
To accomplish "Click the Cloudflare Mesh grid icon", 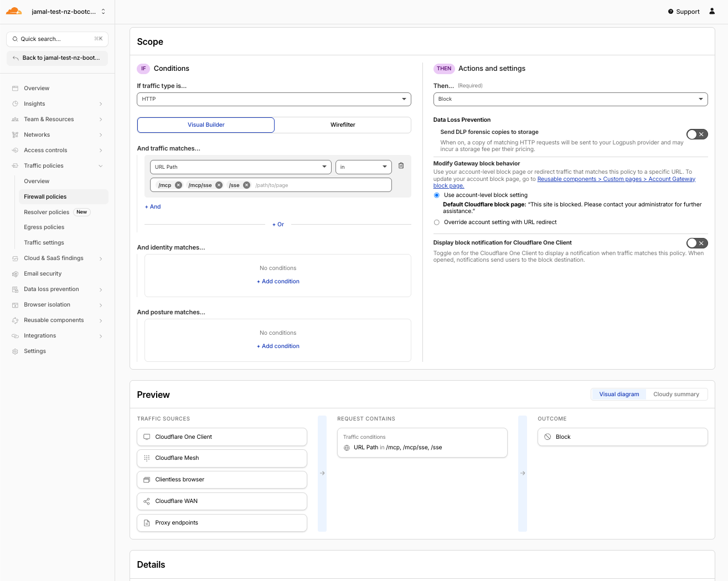I will pos(147,458).
